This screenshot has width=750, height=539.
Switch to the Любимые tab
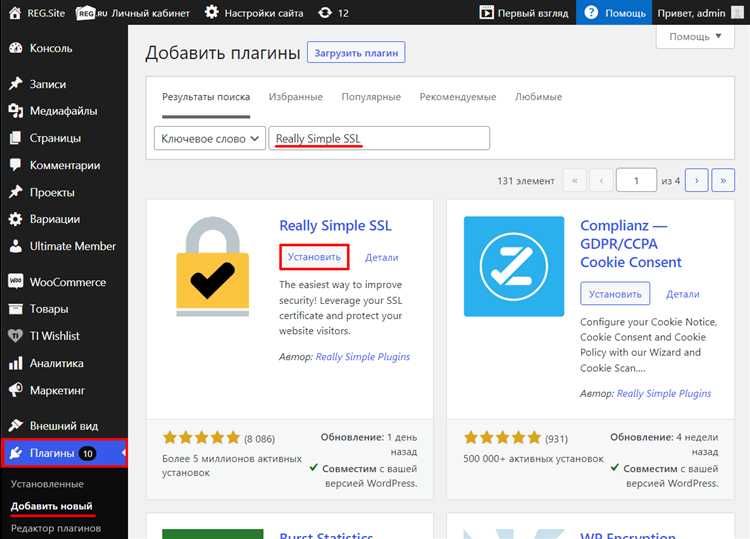tap(539, 97)
